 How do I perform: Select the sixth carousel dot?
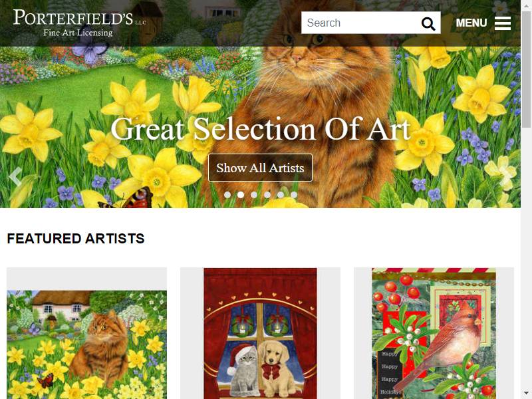[x=294, y=195]
